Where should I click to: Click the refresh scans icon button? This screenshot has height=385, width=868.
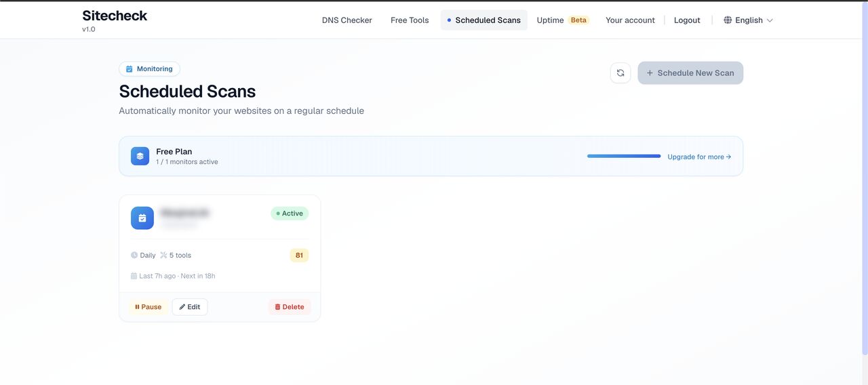pos(620,73)
